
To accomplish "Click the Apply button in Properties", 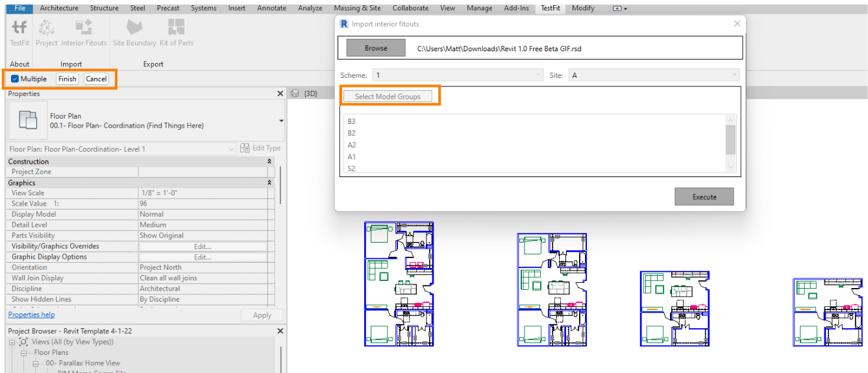I will point(262,315).
